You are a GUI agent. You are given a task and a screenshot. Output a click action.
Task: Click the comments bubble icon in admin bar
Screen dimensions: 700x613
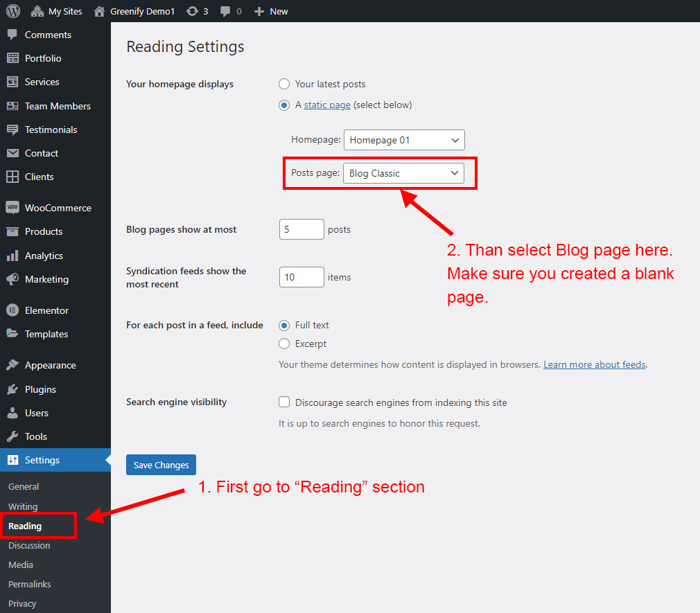point(225,11)
